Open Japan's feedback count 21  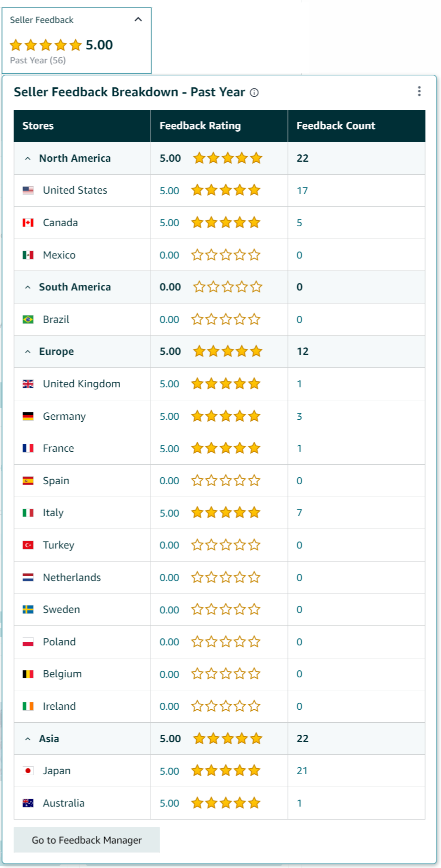[302, 771]
